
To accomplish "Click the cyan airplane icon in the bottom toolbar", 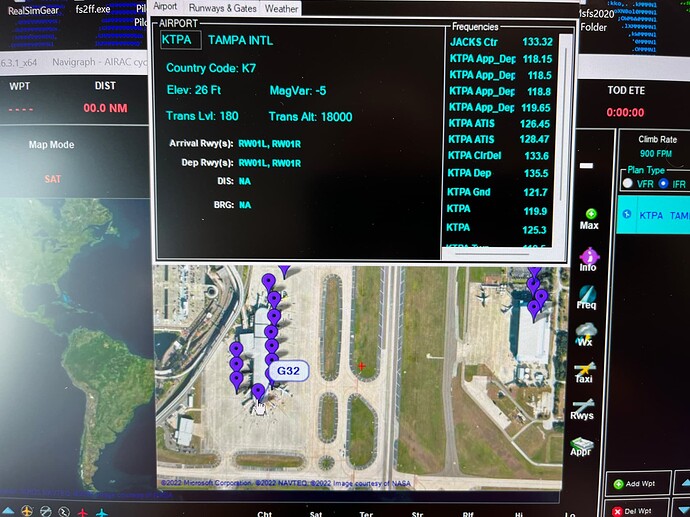I will tap(102, 513).
